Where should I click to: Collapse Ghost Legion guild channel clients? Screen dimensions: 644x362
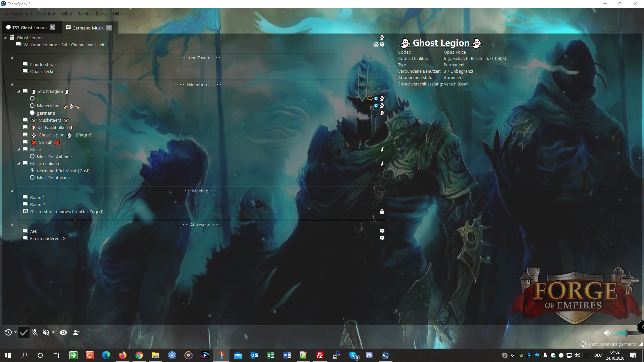19,91
